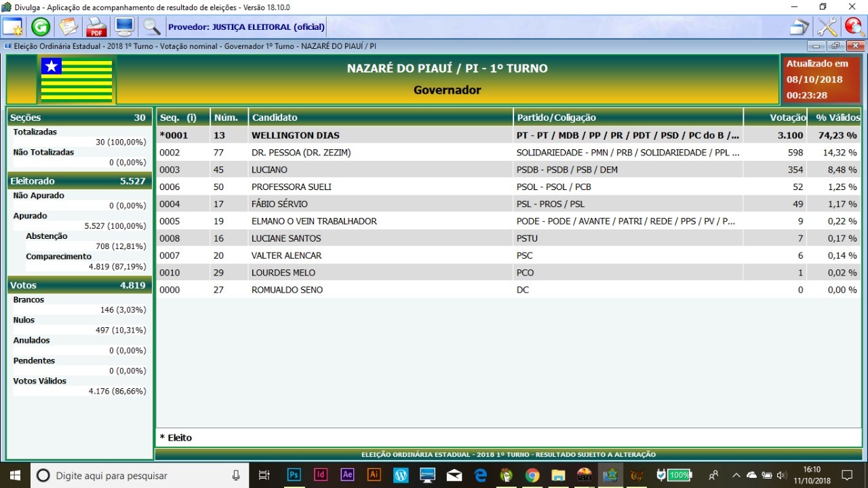The image size is (868, 488).
Task: Click the 74,23 % valid votes cell
Action: pyautogui.click(x=834, y=135)
